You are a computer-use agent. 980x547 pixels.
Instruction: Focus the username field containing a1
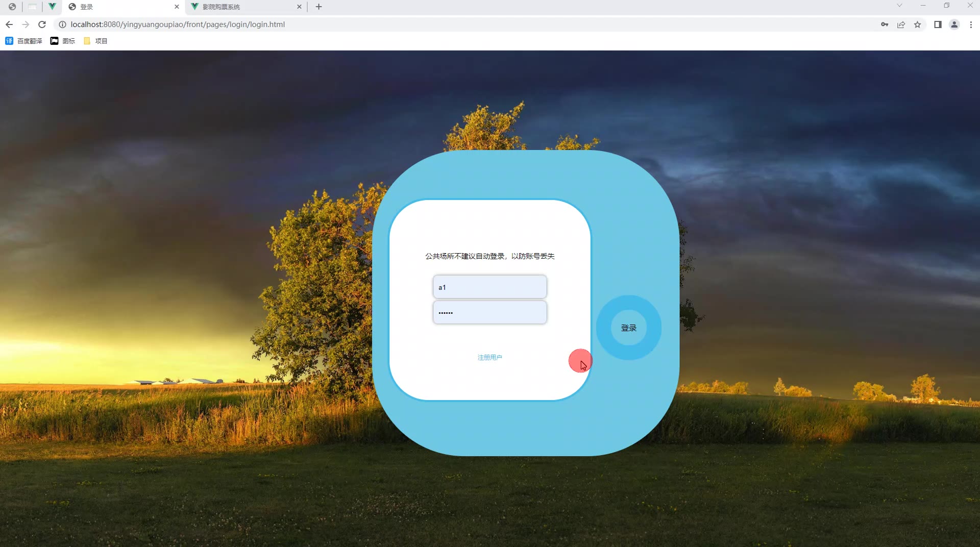point(489,287)
